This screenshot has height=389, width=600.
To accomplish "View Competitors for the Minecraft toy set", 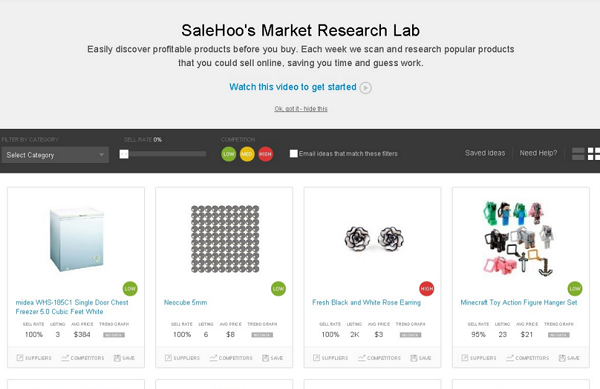I will [527, 358].
